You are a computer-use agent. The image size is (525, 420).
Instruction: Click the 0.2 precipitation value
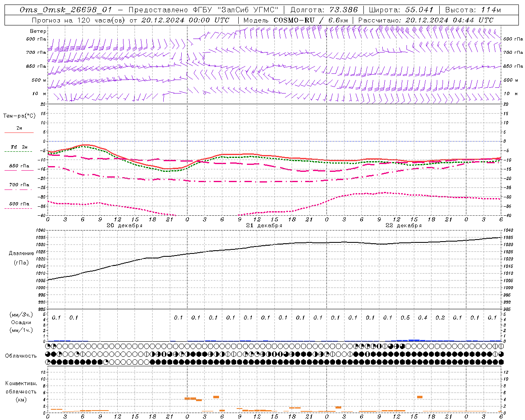coord(440,317)
